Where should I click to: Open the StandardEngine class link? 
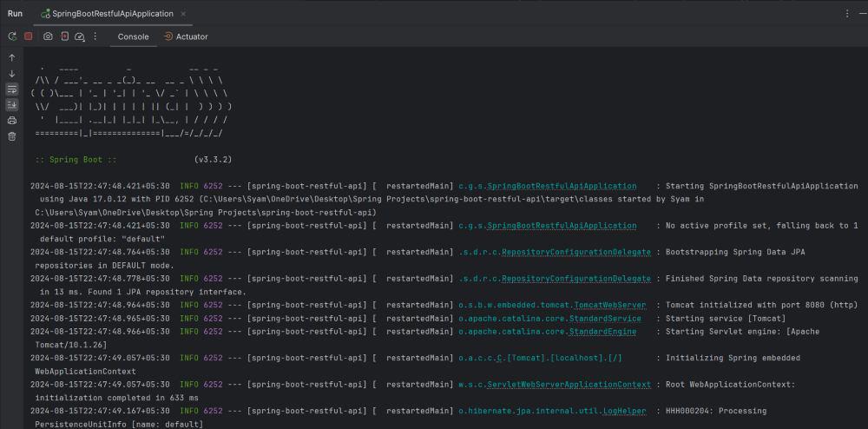(603, 331)
